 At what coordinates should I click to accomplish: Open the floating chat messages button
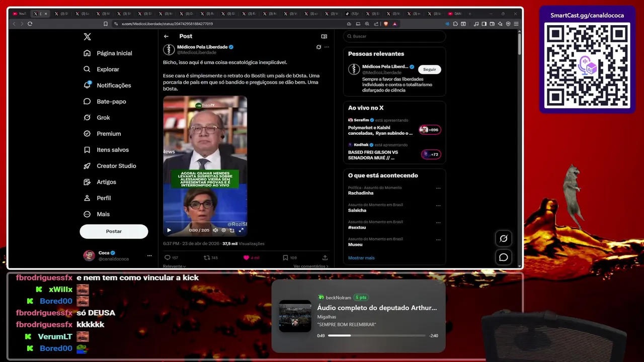point(504,257)
